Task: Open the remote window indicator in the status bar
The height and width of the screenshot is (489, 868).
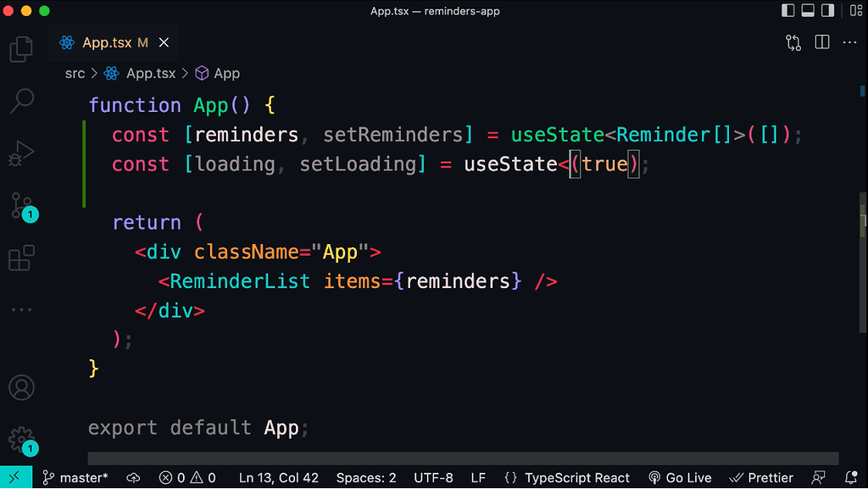Action: coord(14,477)
